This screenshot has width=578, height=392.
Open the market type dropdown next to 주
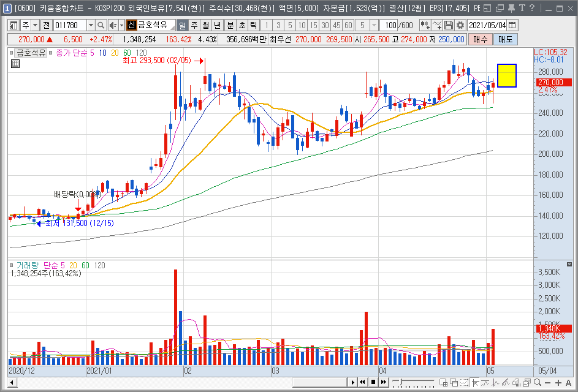pyautogui.click(x=36, y=26)
